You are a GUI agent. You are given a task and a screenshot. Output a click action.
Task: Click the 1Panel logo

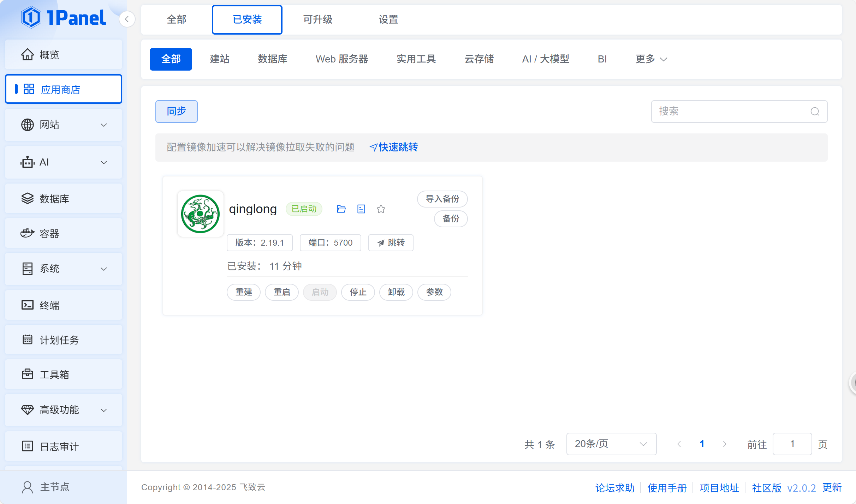pos(63,17)
